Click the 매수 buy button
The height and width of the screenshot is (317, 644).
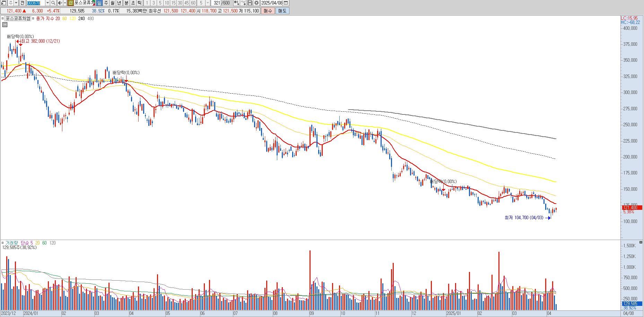coord(268,11)
